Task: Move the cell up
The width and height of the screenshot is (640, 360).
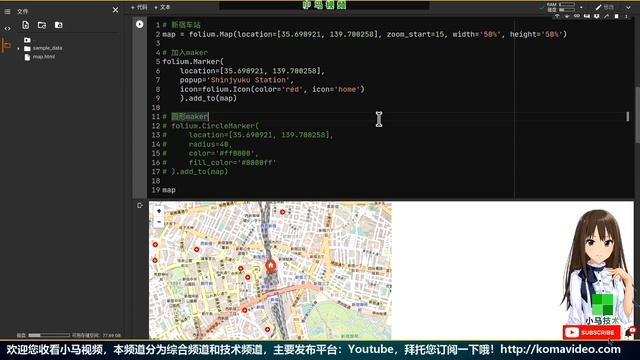Action: click(x=557, y=16)
